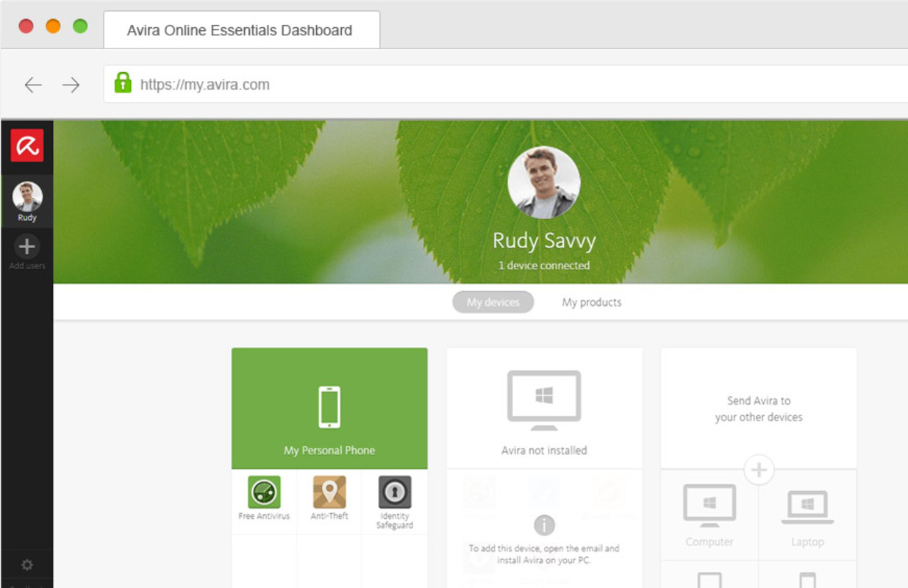Go forward with the browser arrow
This screenshot has width=908, height=588.
[x=71, y=85]
